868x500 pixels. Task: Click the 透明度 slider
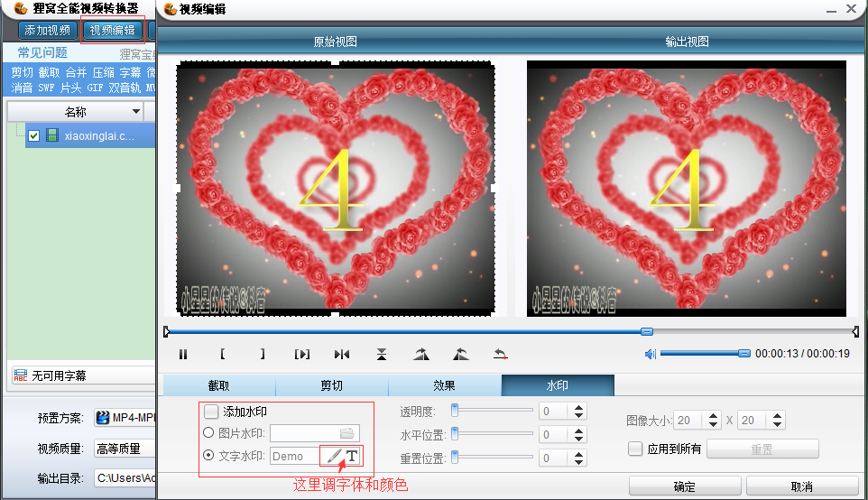click(x=493, y=411)
